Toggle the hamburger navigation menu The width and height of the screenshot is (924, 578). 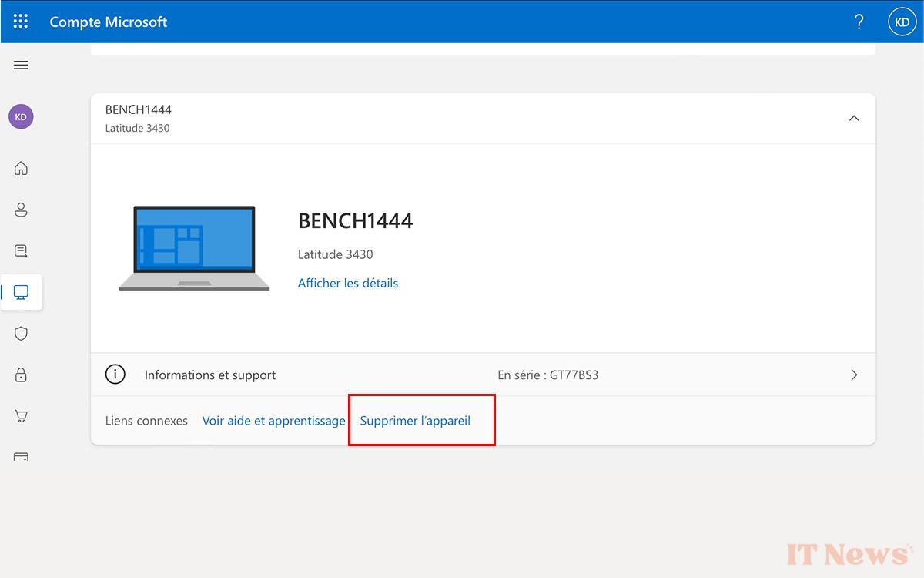pyautogui.click(x=21, y=66)
